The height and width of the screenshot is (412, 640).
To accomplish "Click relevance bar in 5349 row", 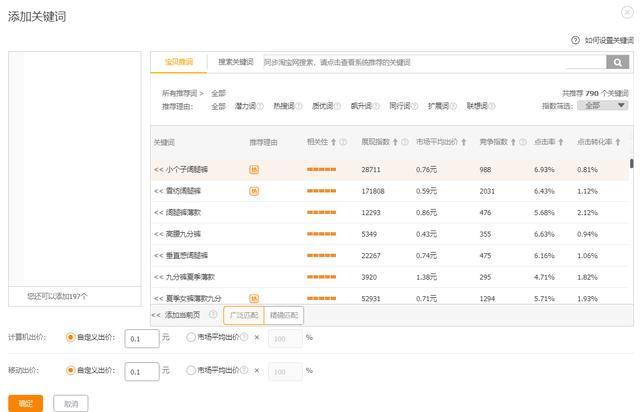I will [x=322, y=234].
